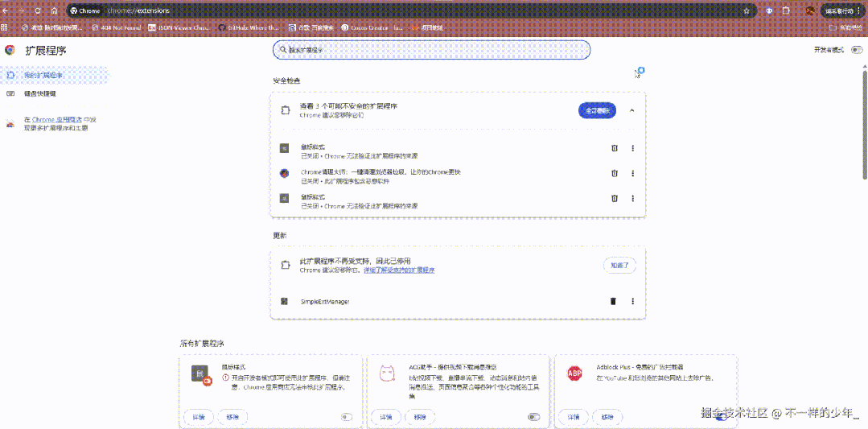Screen dimensions: 868x429
Task: Open the 所有书签 folder
Action: 845,27
